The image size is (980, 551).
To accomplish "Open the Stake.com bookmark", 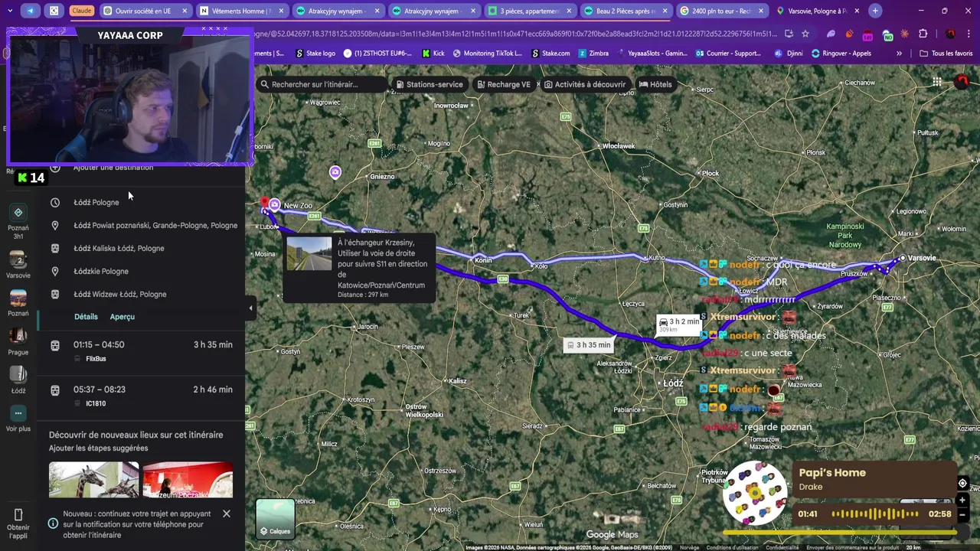I will (x=550, y=54).
